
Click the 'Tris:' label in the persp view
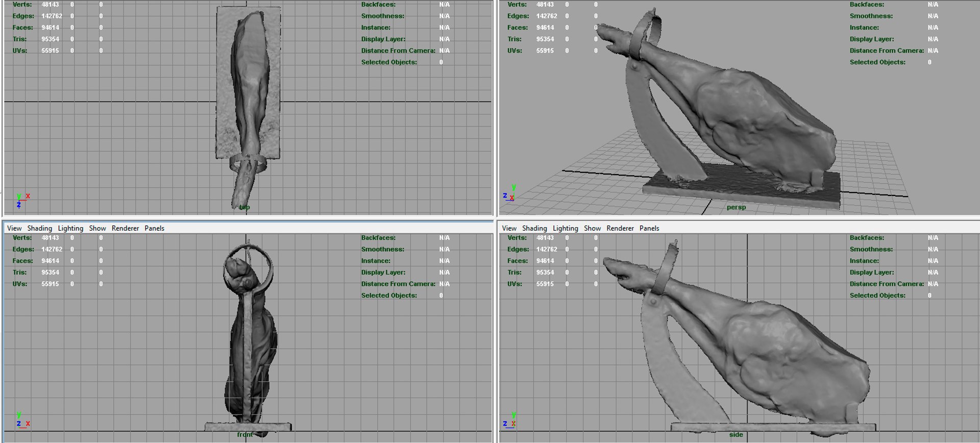point(514,39)
